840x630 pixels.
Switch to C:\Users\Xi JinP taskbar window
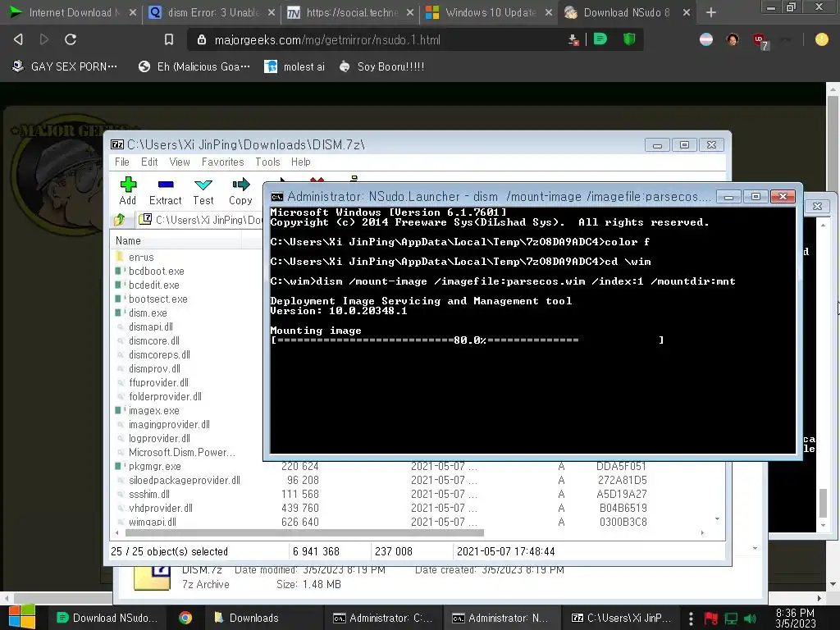point(621,618)
